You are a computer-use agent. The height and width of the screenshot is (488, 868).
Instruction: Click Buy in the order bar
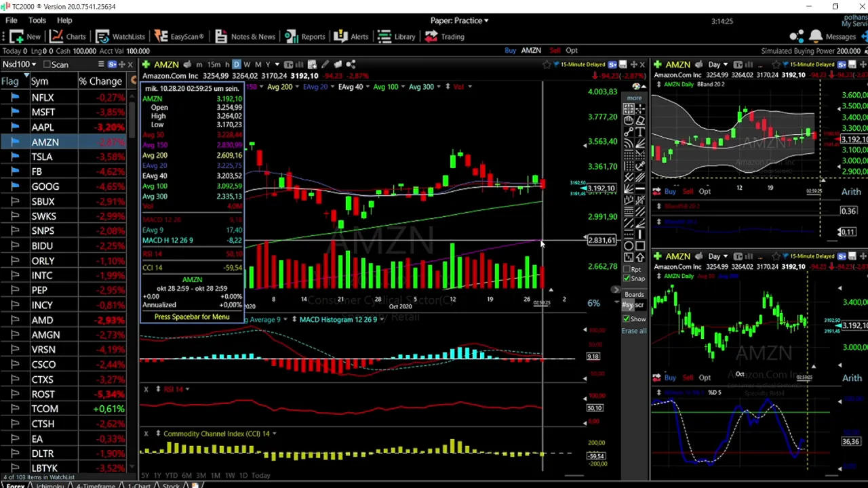(510, 51)
